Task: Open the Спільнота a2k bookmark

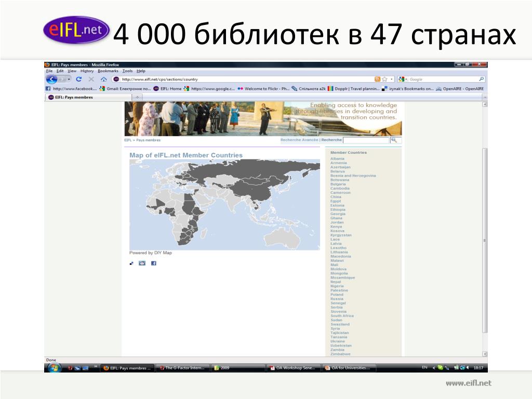Action: (x=309, y=89)
